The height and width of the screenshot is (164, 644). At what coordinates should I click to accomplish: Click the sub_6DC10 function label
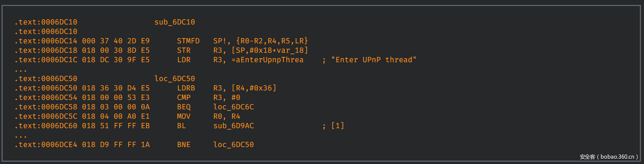tap(175, 22)
